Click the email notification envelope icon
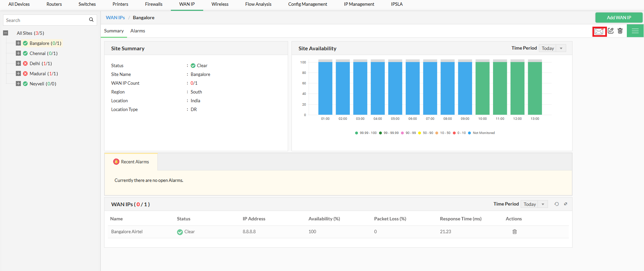Viewport: 644px width, 271px height. (x=599, y=31)
